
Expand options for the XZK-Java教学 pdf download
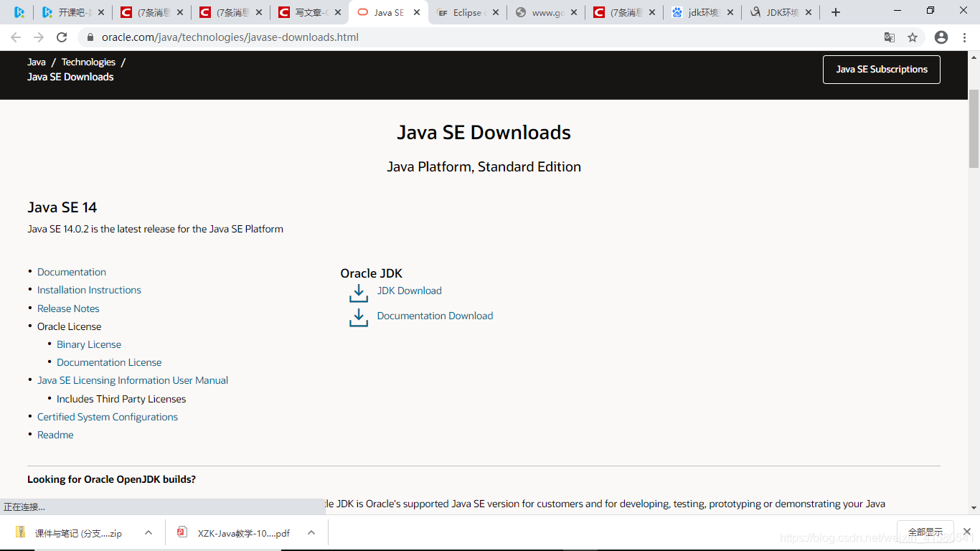point(311,532)
